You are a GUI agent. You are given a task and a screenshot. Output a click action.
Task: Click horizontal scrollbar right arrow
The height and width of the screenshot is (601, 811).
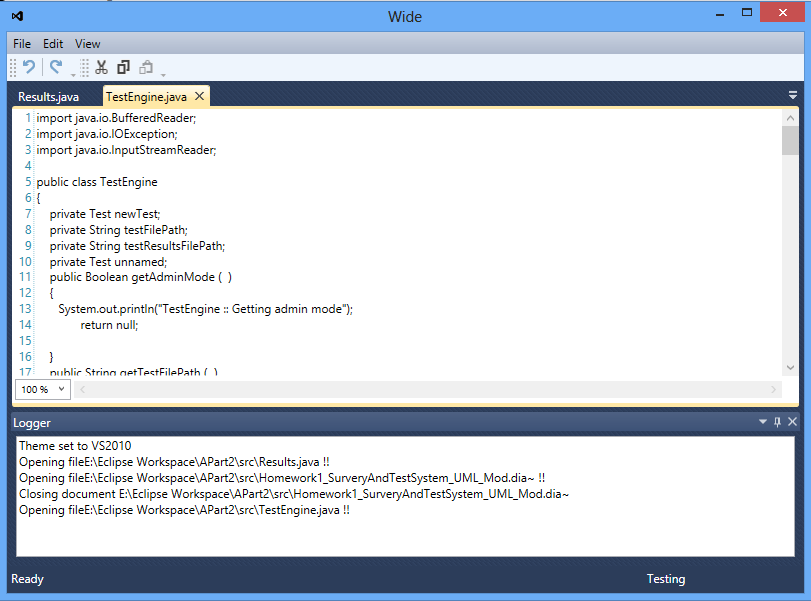pos(773,389)
